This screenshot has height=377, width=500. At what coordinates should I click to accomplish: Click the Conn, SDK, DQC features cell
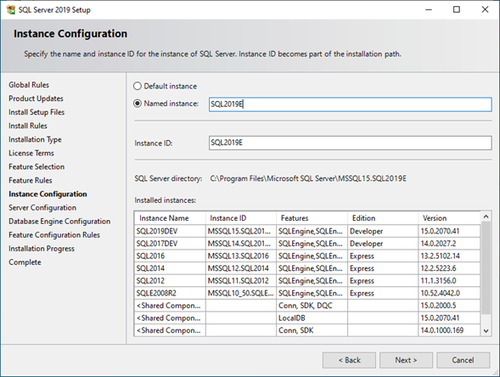(312, 305)
